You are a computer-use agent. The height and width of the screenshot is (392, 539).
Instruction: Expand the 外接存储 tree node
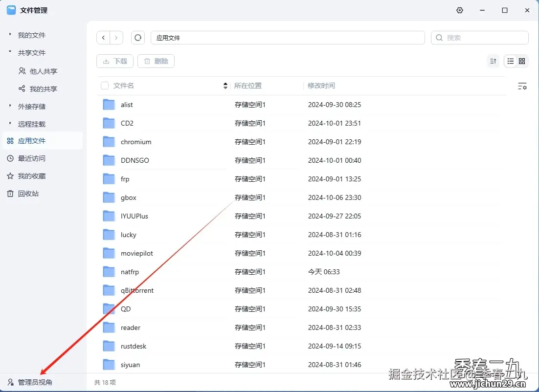tap(10, 106)
